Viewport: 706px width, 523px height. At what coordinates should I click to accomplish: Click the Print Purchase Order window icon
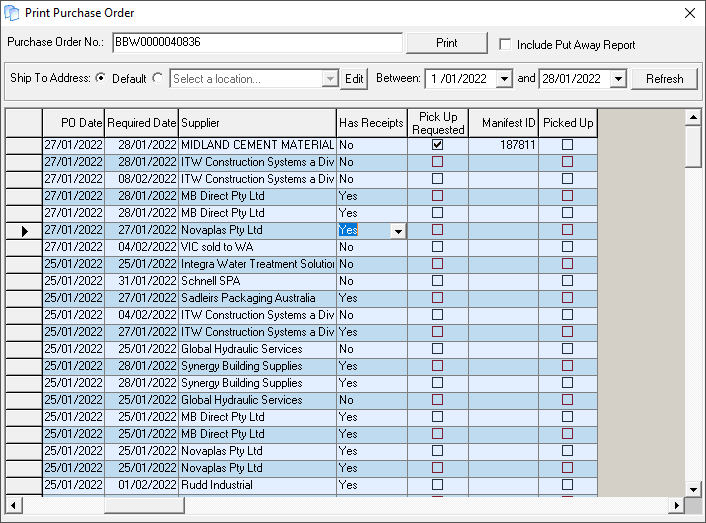pyautogui.click(x=12, y=13)
